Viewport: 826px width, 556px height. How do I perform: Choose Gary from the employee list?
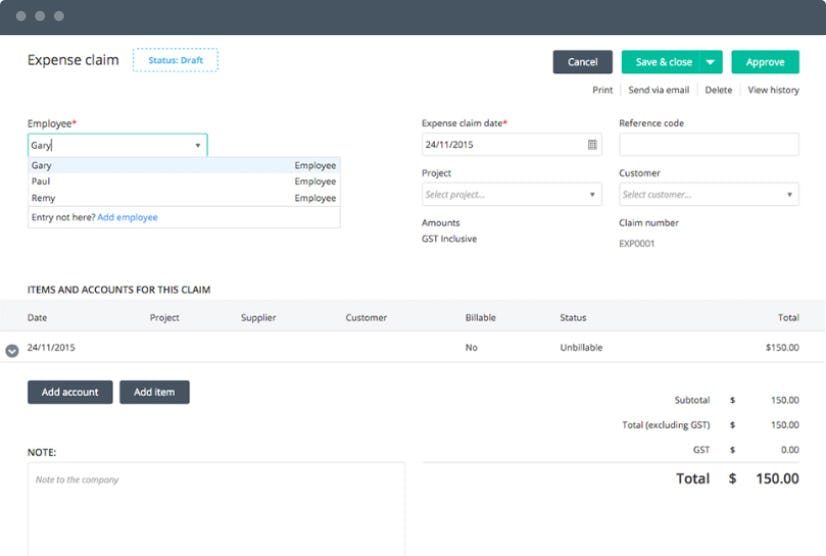pyautogui.click(x=184, y=165)
